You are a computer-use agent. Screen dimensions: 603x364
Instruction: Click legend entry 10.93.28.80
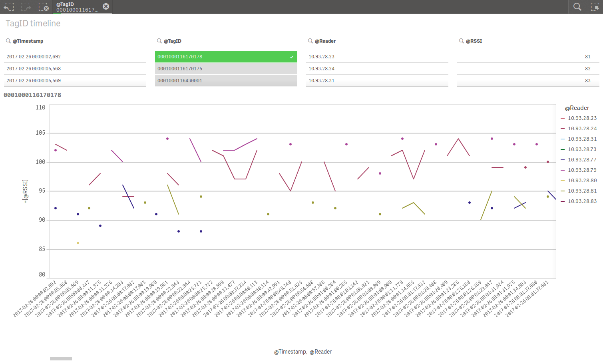(x=579, y=181)
